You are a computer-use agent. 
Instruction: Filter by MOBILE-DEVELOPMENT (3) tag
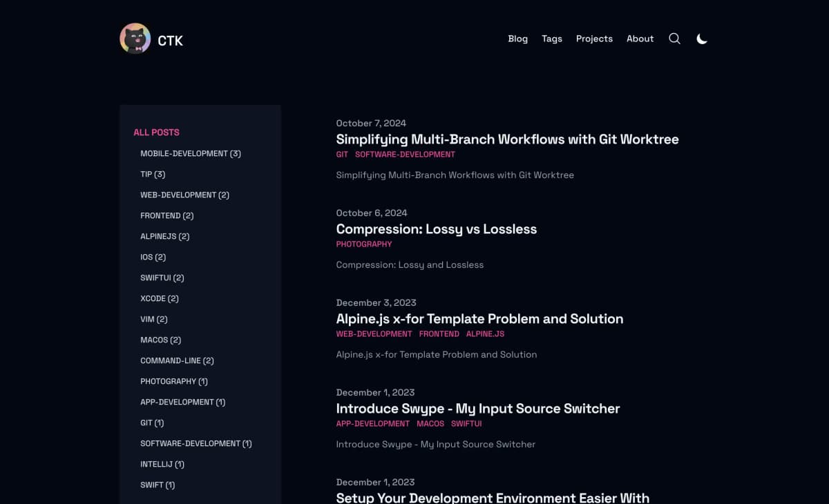[x=190, y=153]
